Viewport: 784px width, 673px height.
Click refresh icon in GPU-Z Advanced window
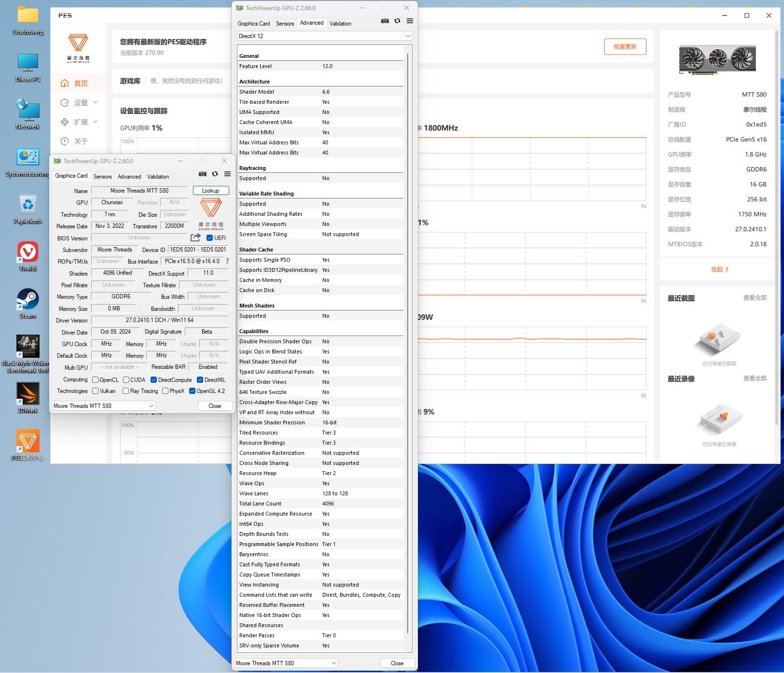click(x=398, y=21)
